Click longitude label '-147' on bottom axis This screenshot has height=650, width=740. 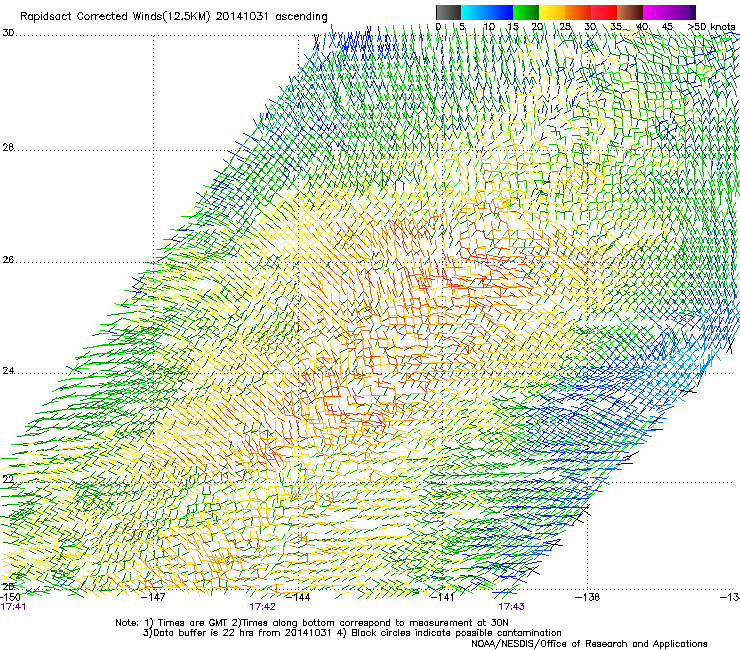coord(153,597)
